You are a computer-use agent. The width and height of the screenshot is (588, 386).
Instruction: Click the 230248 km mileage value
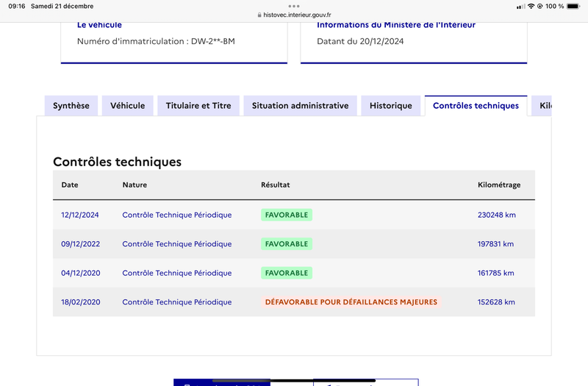[497, 215]
